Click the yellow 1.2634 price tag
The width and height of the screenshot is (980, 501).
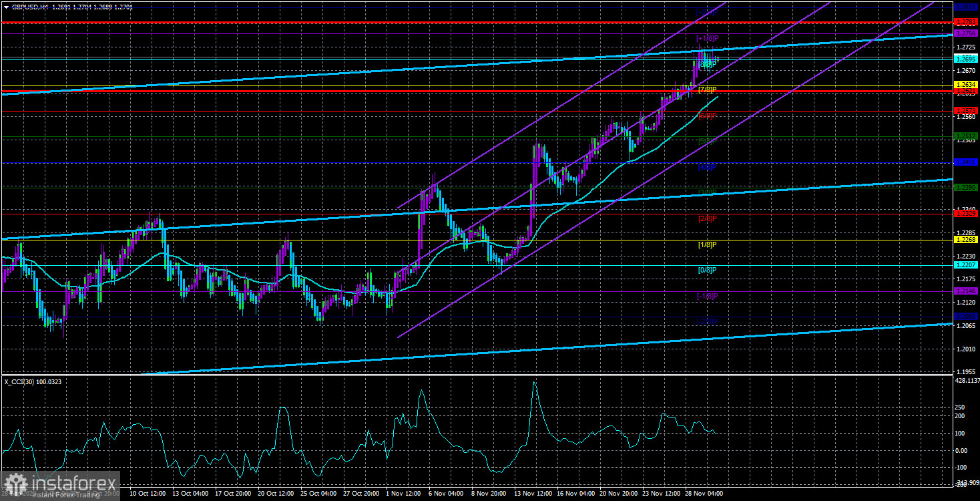966,85
